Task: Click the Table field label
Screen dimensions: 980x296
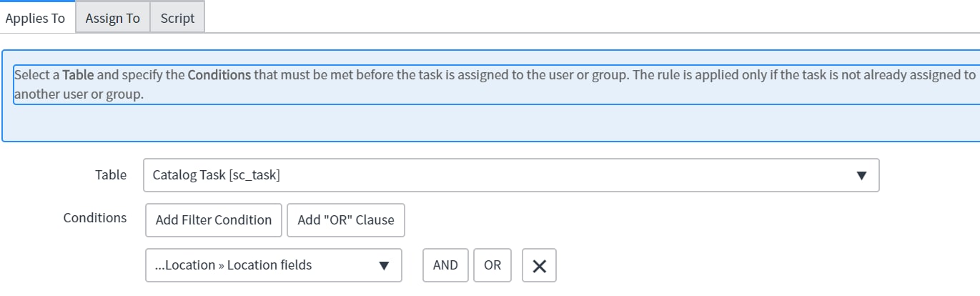Action: [x=111, y=174]
